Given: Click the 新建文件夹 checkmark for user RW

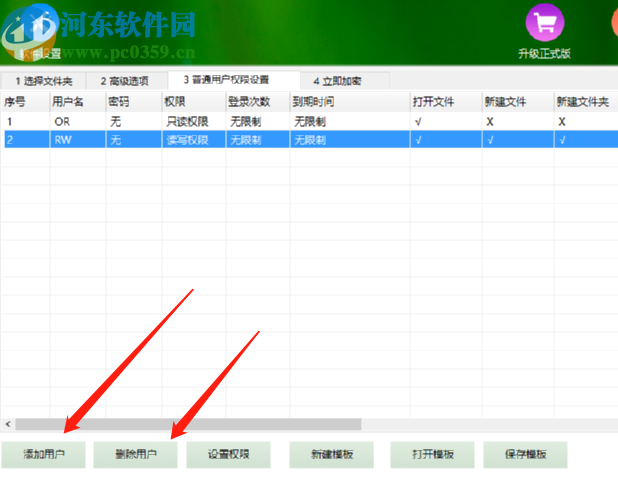Looking at the screenshot, I should [562, 140].
